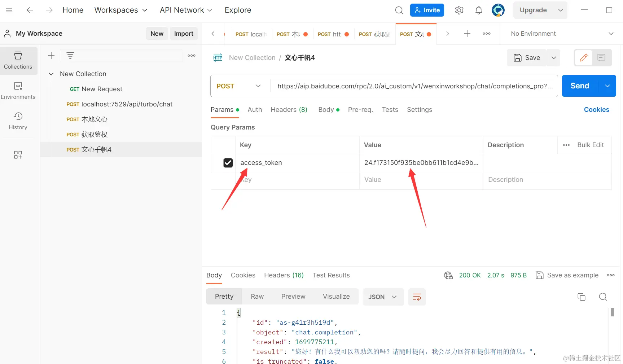
Task: Click the request URL field
Action: coord(414,86)
